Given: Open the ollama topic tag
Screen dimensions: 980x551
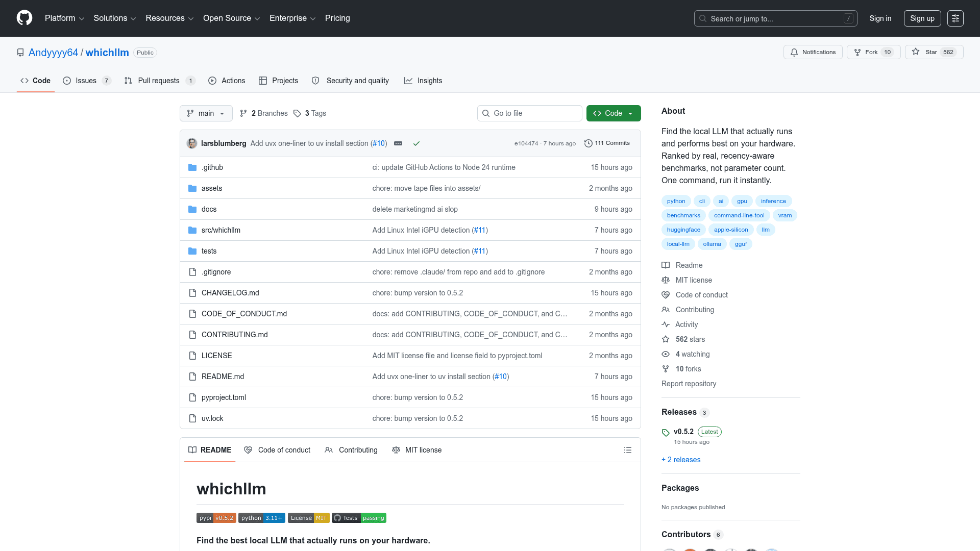Looking at the screenshot, I should click(712, 244).
